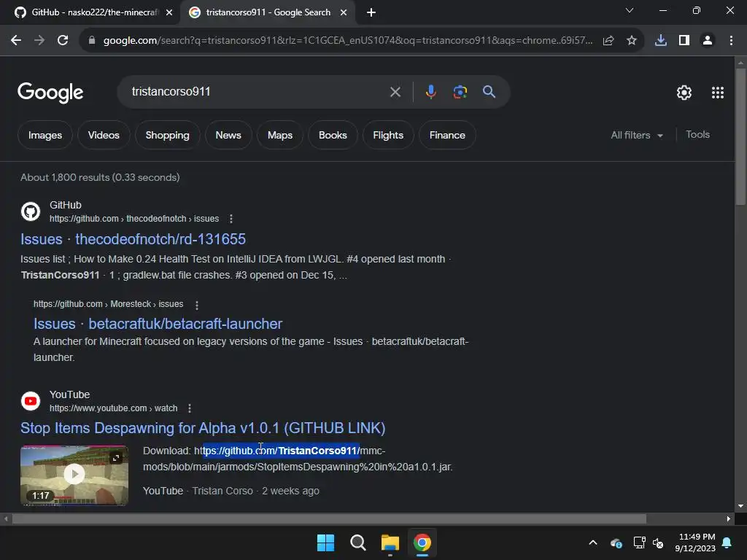Open the Tools options
The height and width of the screenshot is (560, 747).
(x=697, y=135)
